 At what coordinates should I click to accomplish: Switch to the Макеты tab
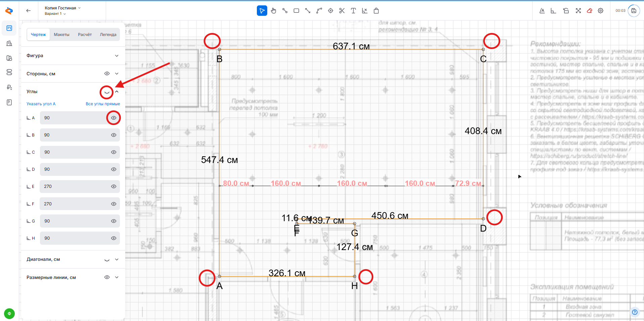[x=61, y=35]
